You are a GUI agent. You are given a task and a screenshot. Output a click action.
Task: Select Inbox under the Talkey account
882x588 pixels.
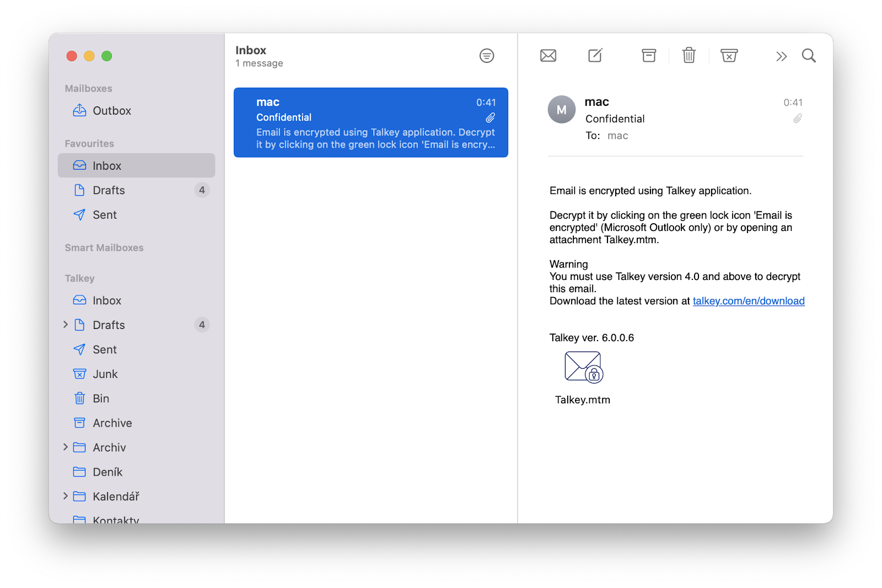coord(136,300)
